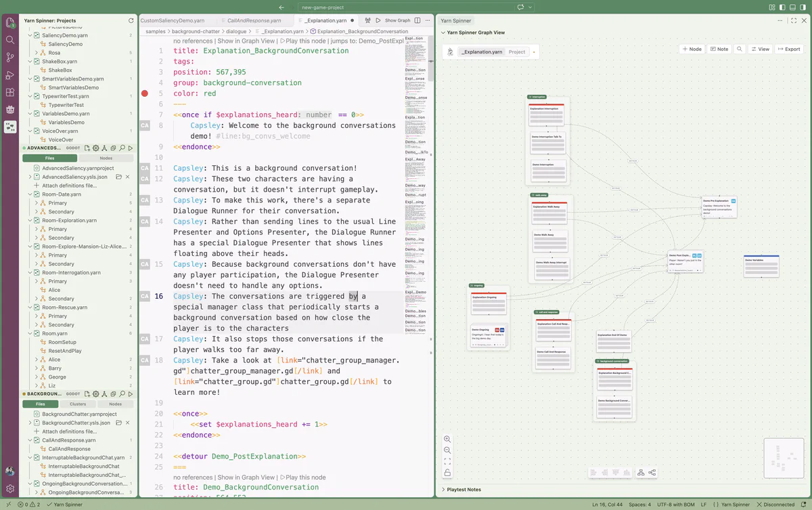Open the Run and Debug activity icon

pos(10,75)
